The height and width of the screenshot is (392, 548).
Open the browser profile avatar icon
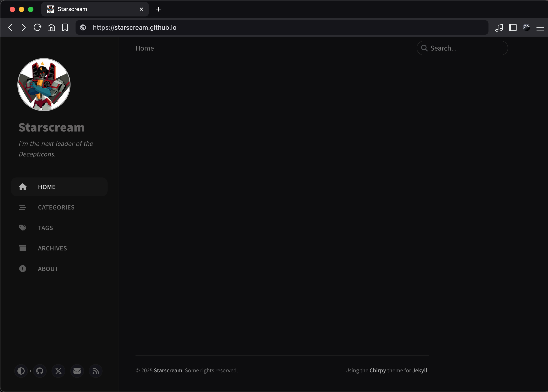click(526, 27)
